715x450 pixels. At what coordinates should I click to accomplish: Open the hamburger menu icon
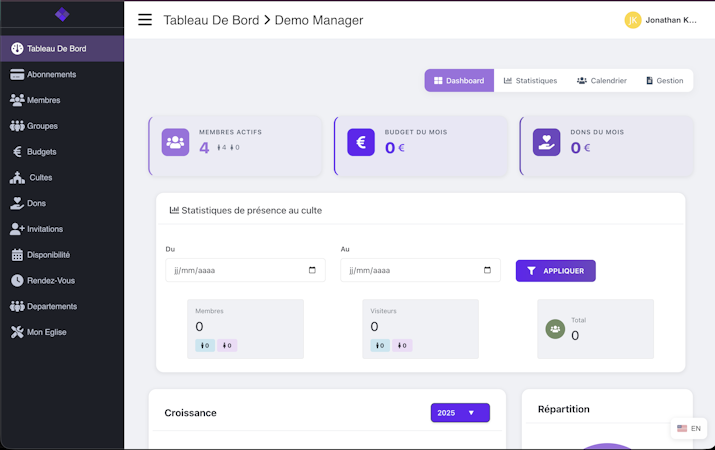tap(145, 20)
